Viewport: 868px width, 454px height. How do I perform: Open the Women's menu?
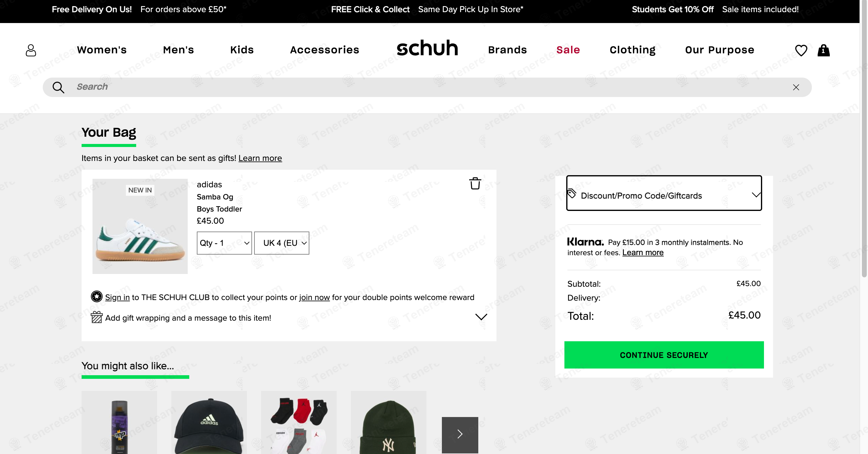102,50
